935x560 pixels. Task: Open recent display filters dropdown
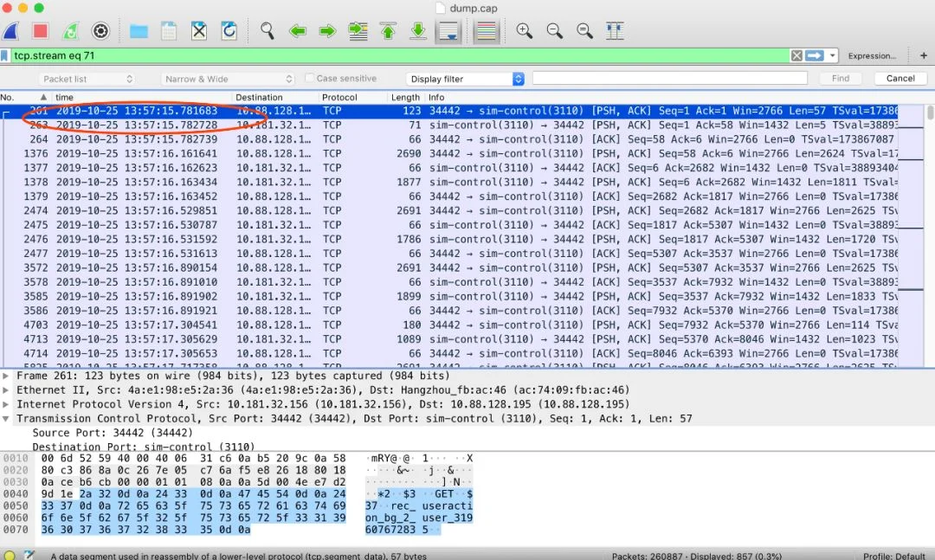pos(833,55)
